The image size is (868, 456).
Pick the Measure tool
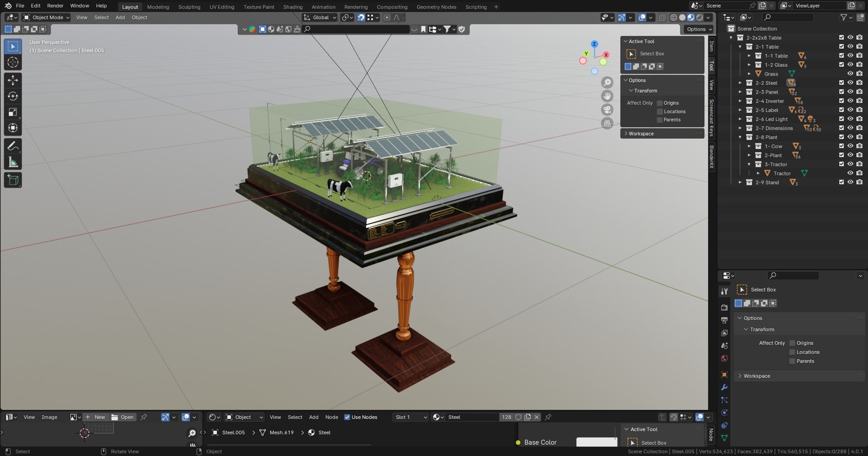(13, 162)
